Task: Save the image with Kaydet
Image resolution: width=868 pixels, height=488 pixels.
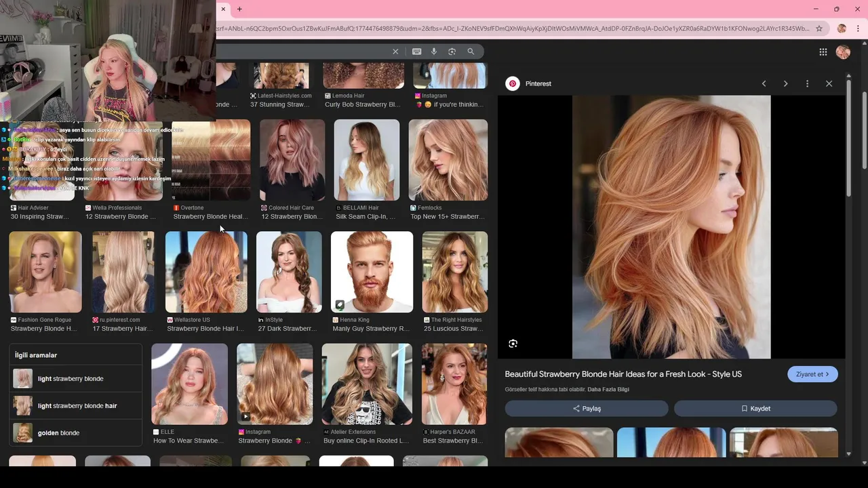Action: (x=755, y=409)
